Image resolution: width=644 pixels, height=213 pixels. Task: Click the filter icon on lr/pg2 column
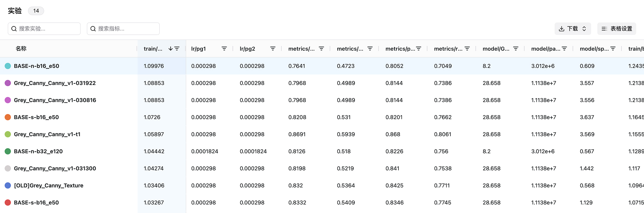[273, 48]
